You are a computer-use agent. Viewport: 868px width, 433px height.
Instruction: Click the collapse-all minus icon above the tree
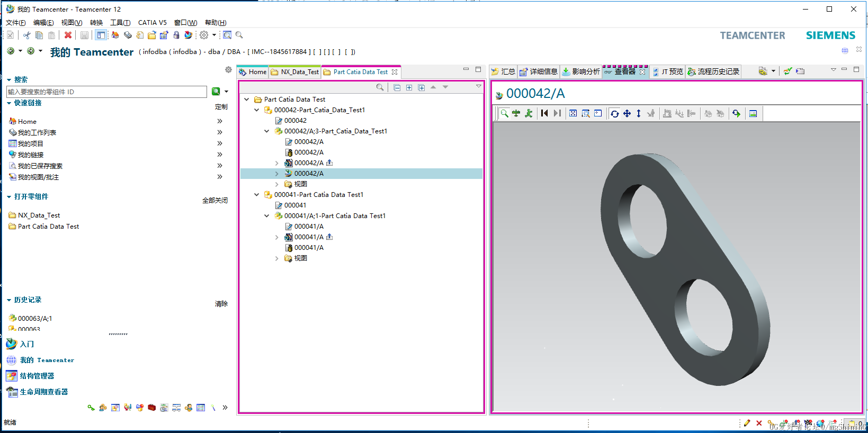coord(397,87)
